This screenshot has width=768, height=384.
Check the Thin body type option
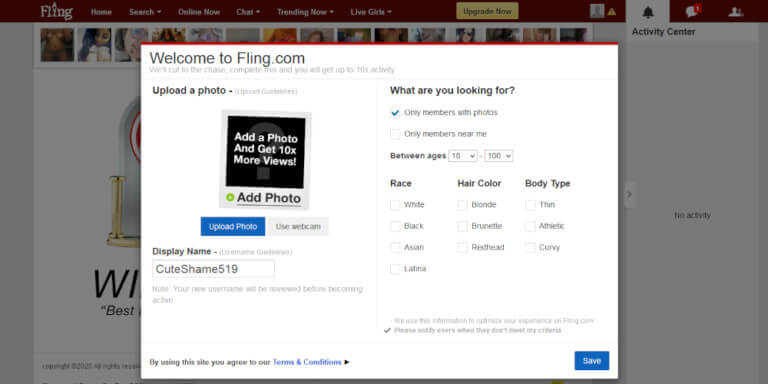530,205
